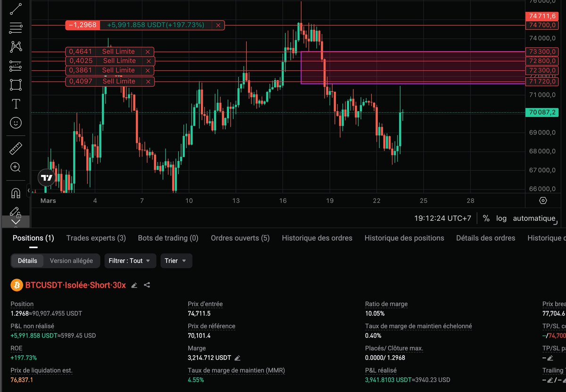
Task: Click the Prix de liquidation est. label
Action: click(x=42, y=371)
